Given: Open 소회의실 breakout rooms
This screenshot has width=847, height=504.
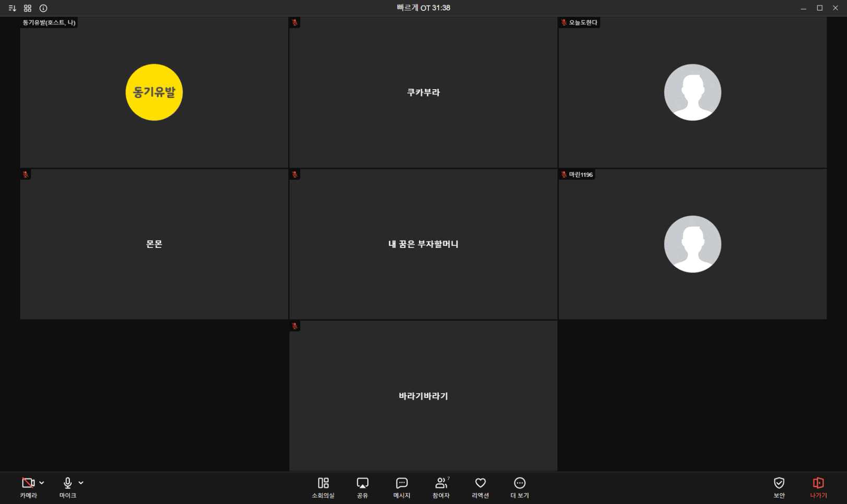Looking at the screenshot, I should (x=323, y=488).
